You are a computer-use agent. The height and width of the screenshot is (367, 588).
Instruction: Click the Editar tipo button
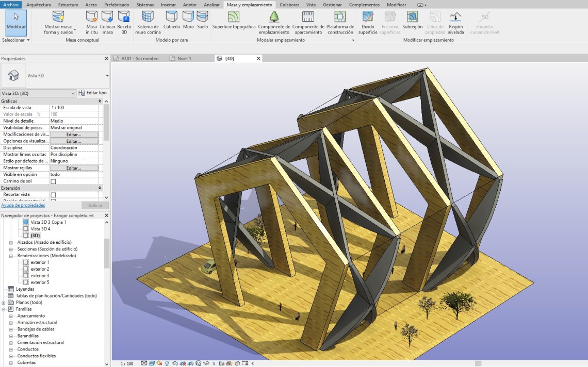[93, 93]
